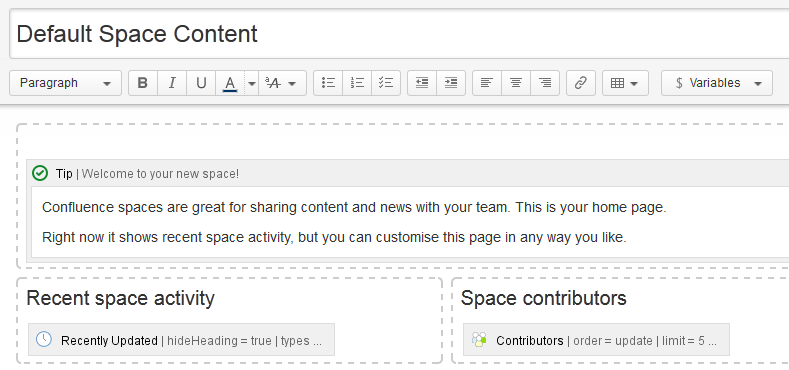Open the Paragraph style dropdown

pos(65,83)
